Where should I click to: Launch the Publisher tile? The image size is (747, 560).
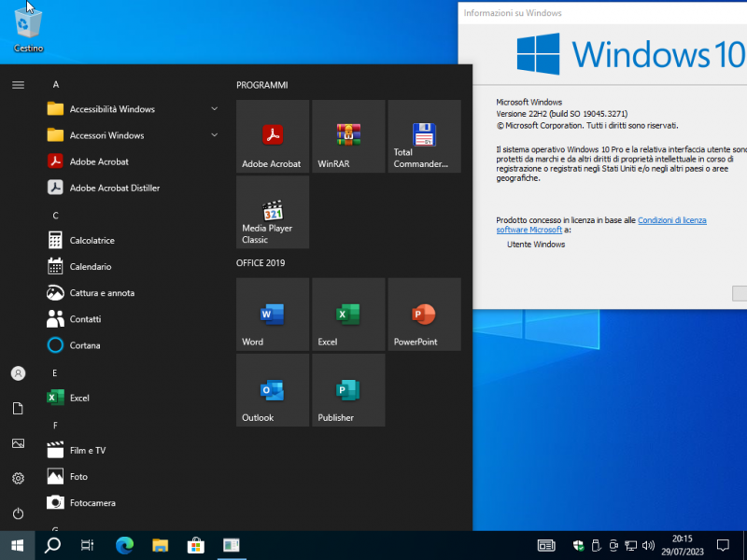[x=347, y=389]
